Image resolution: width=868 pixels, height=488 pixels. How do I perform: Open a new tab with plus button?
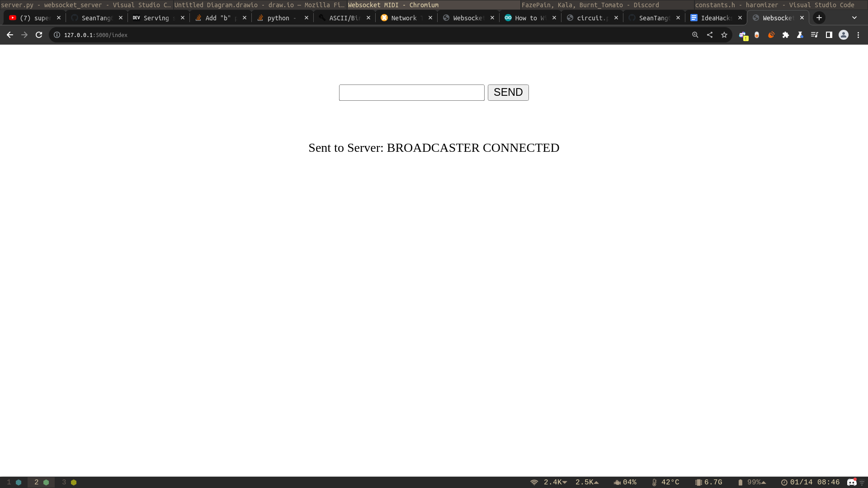tap(819, 18)
